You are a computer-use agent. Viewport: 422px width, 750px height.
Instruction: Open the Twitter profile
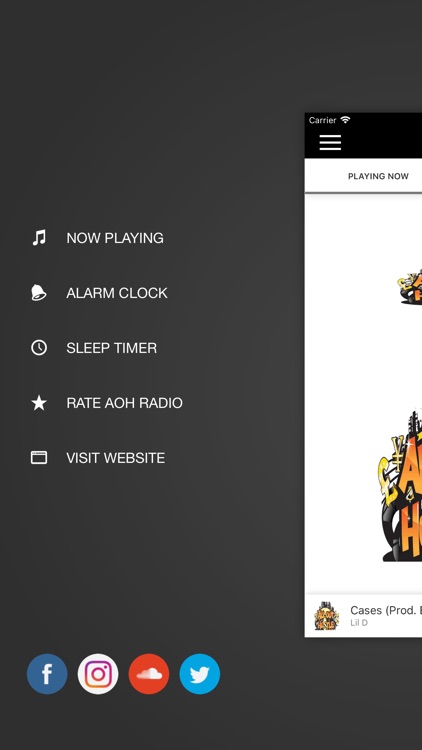200,673
